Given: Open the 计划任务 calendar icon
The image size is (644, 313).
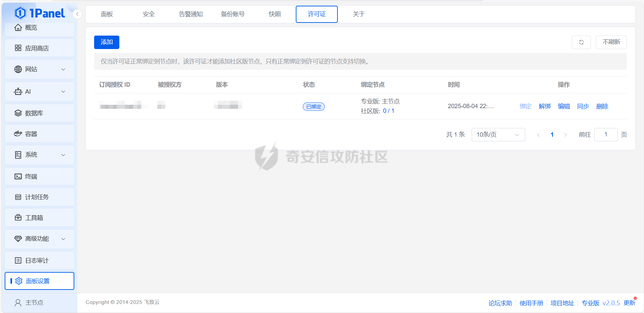Looking at the screenshot, I should coord(18,197).
